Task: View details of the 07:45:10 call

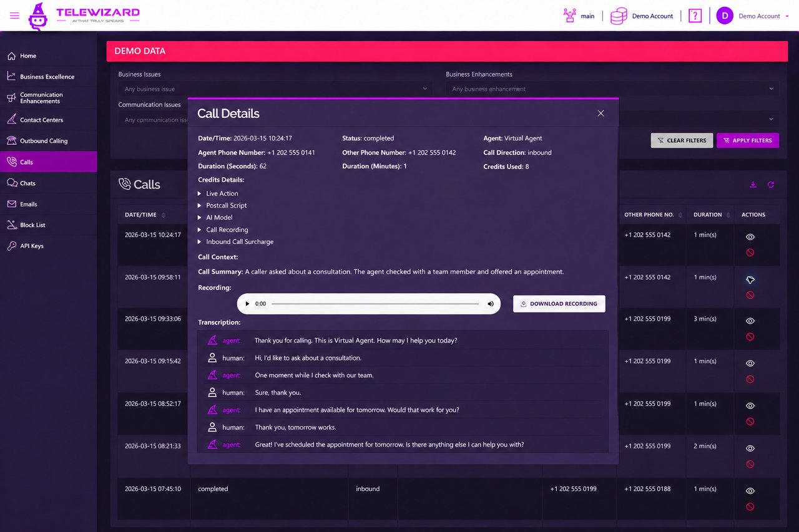Action: [x=750, y=491]
